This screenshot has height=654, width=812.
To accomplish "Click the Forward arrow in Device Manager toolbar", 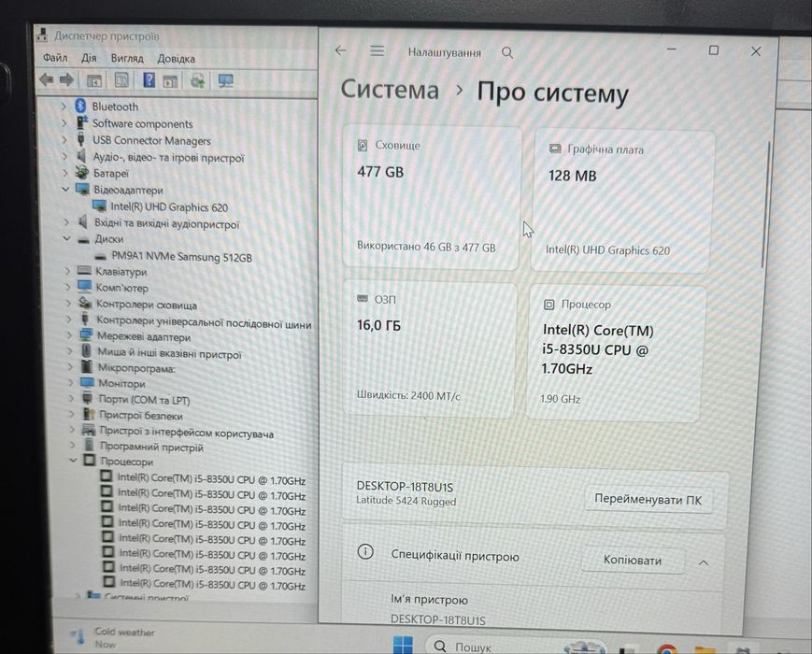I will tap(66, 79).
